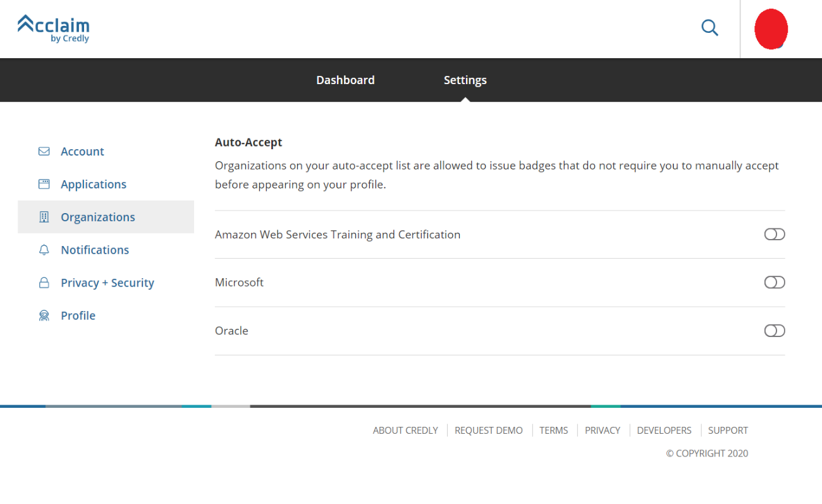Switch to the Dashboard tab
Screen dimensions: 822x504
[345, 80]
